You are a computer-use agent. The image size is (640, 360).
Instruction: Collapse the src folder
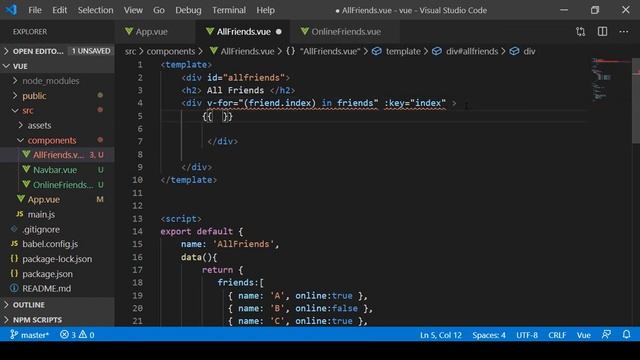(57, 110)
